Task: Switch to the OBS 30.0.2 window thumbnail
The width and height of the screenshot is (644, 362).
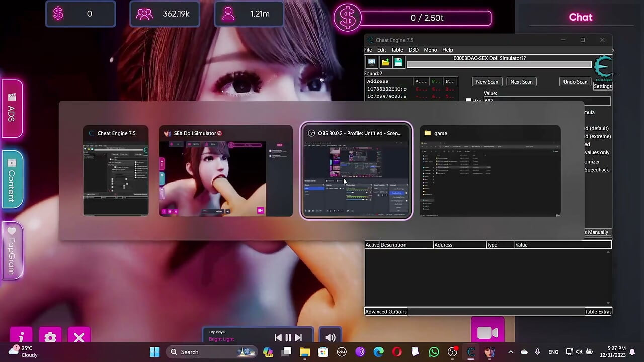Action: coord(356,171)
